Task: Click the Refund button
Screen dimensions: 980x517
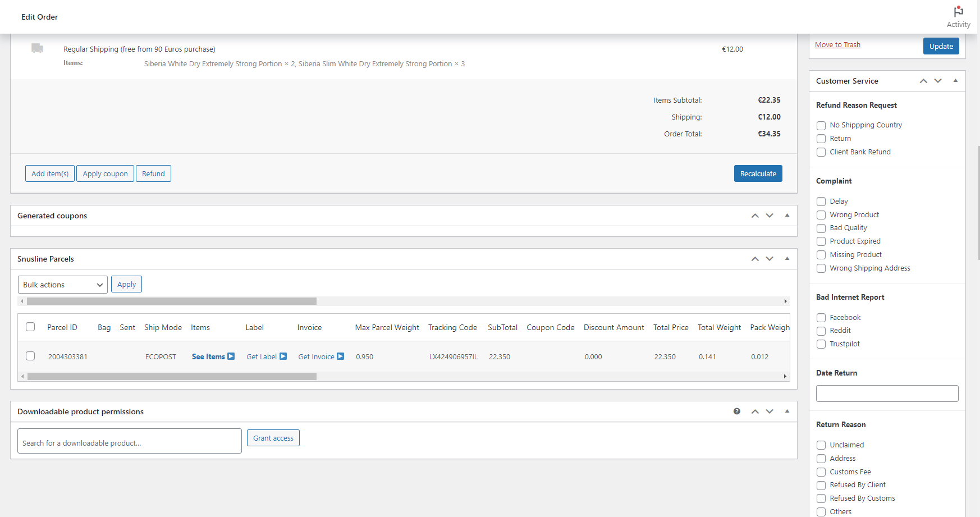Action: pyautogui.click(x=153, y=173)
